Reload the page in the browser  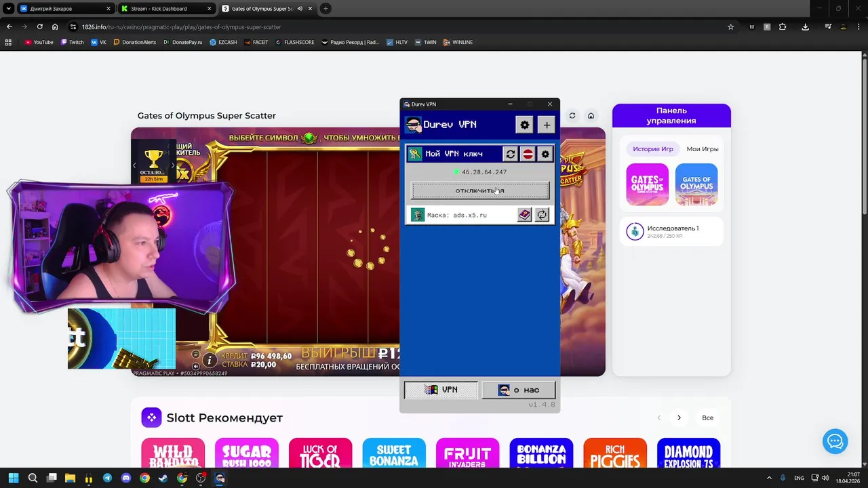tap(39, 27)
